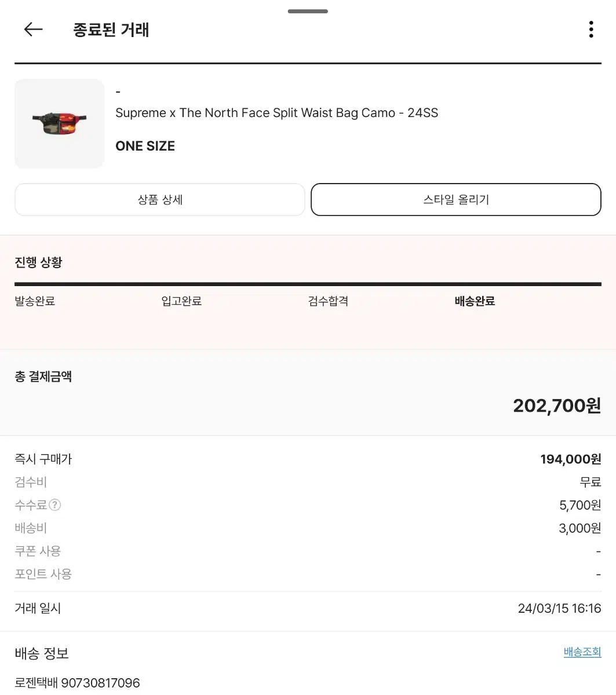Tap the 202,700원 total payment amount
The width and height of the screenshot is (616, 695).
click(x=556, y=405)
